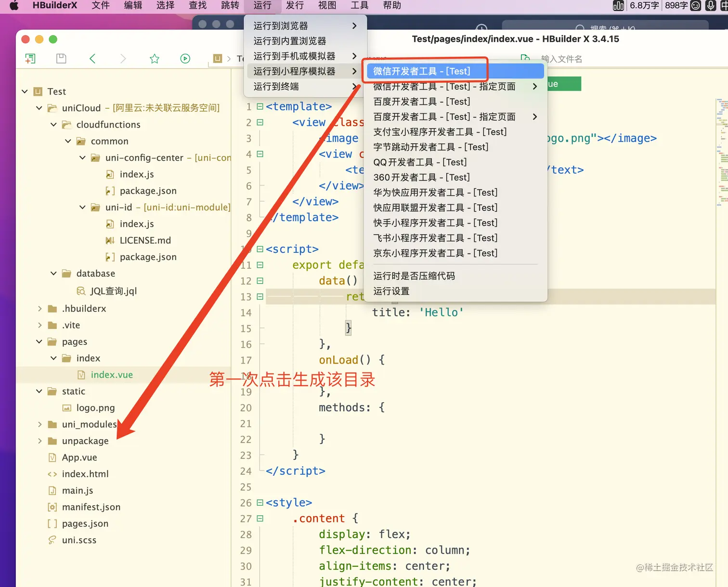This screenshot has height=587, width=728.
Task: Click the code minimap on right edge
Action: [x=722, y=152]
